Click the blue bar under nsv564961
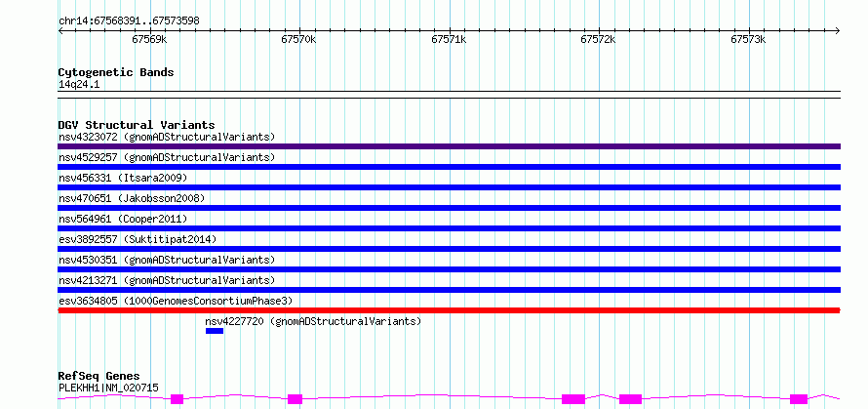This screenshot has width=868, height=409. pos(449,228)
